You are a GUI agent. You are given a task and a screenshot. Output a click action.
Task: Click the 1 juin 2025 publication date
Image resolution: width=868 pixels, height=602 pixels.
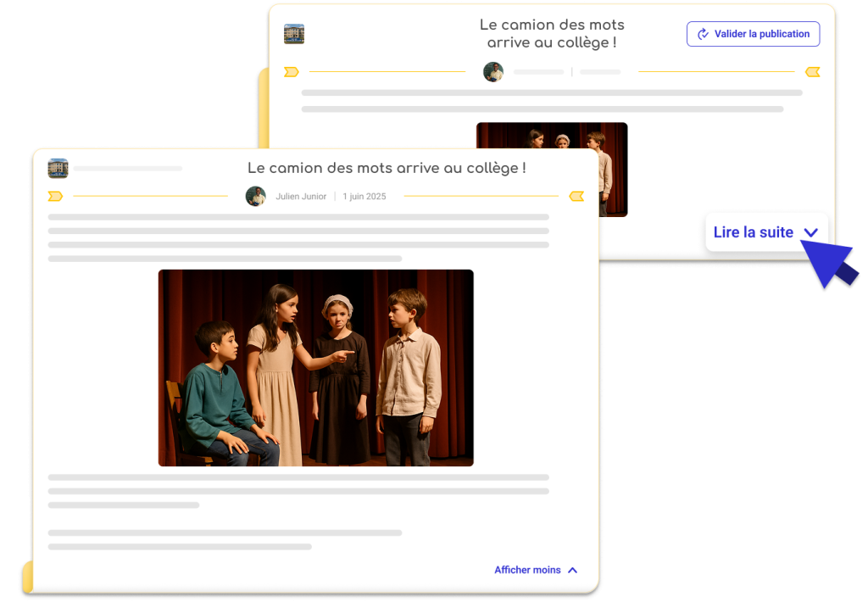pyautogui.click(x=364, y=197)
